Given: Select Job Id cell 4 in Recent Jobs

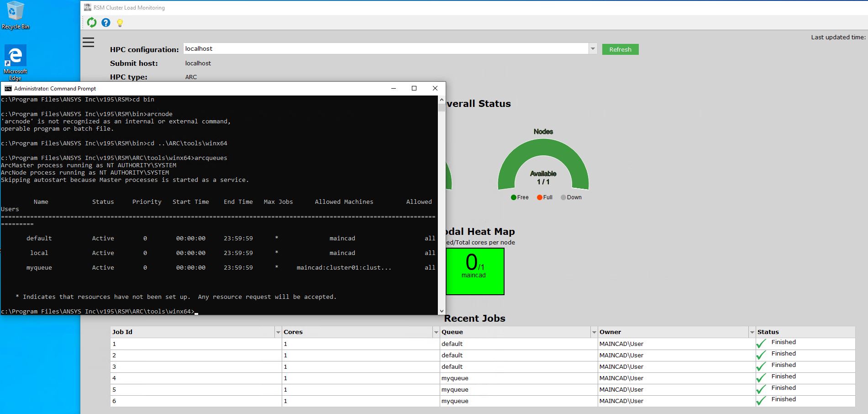Looking at the screenshot, I should tap(196, 378).
